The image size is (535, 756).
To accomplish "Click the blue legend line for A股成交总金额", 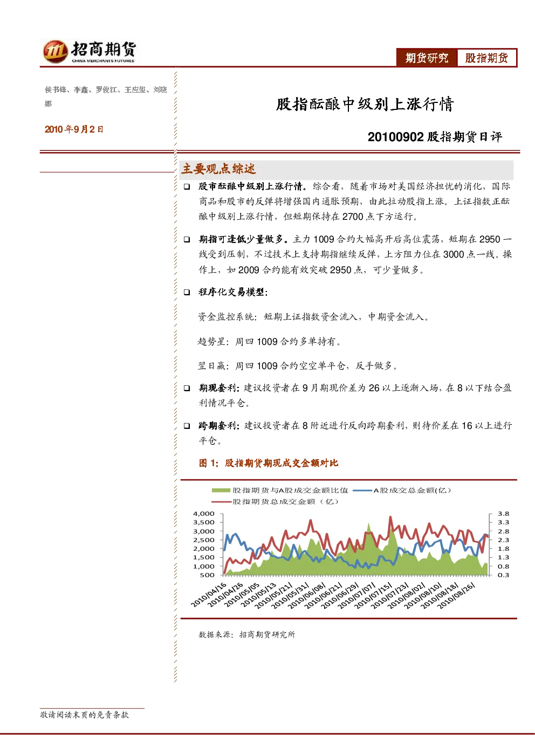I will tap(362, 490).
